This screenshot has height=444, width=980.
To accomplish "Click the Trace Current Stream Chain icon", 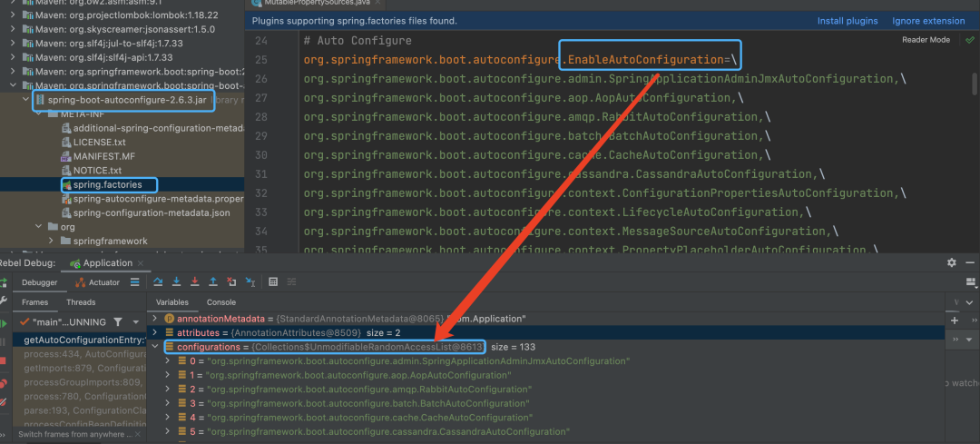I will pyautogui.click(x=291, y=282).
